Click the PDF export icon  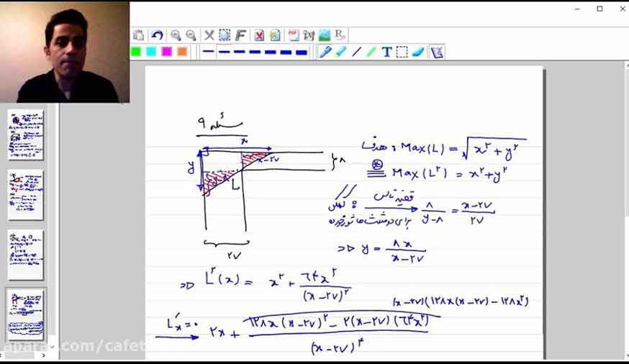click(x=293, y=35)
